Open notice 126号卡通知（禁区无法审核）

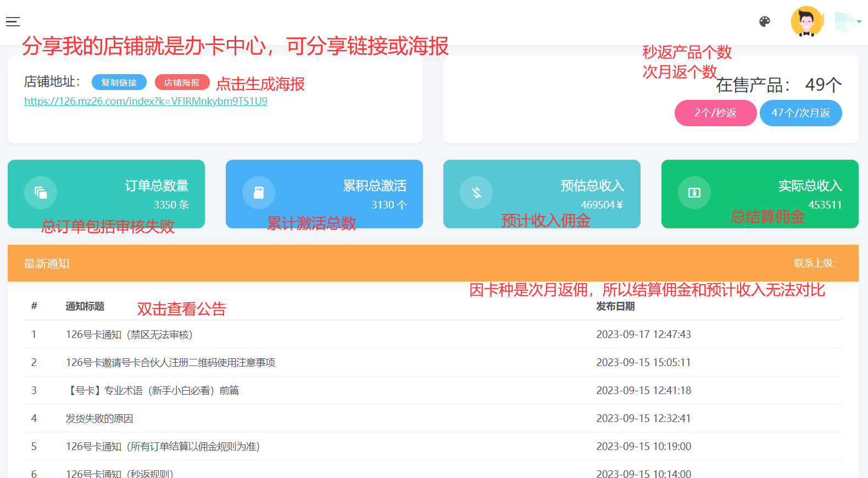129,335
